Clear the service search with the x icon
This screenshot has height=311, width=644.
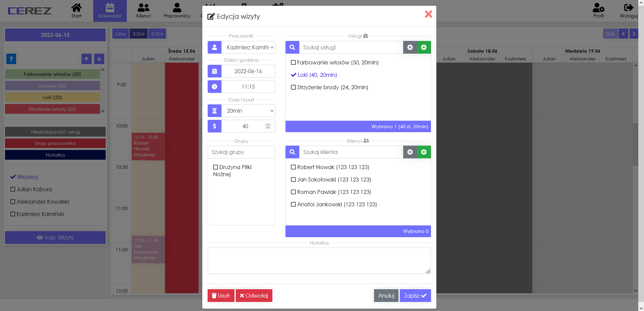point(410,47)
